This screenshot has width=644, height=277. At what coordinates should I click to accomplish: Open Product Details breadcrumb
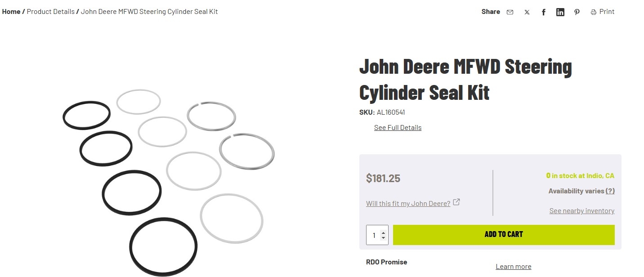(x=51, y=12)
